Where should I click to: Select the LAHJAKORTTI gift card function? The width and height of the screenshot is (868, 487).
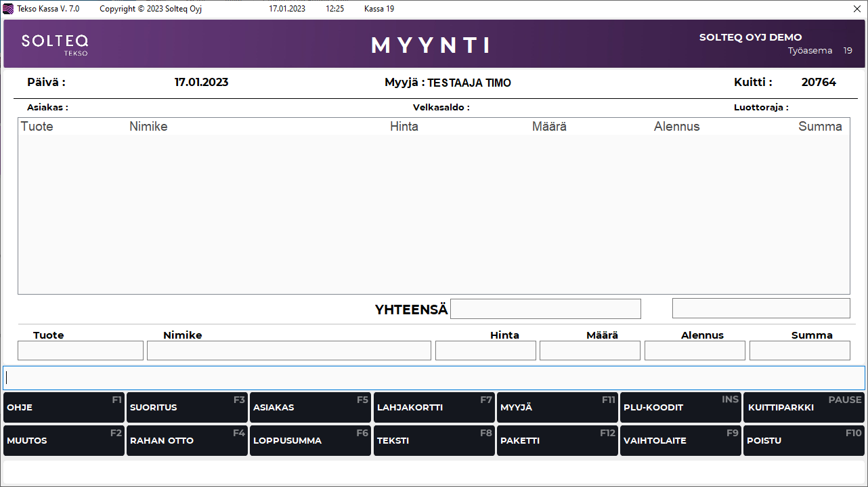[434, 407]
